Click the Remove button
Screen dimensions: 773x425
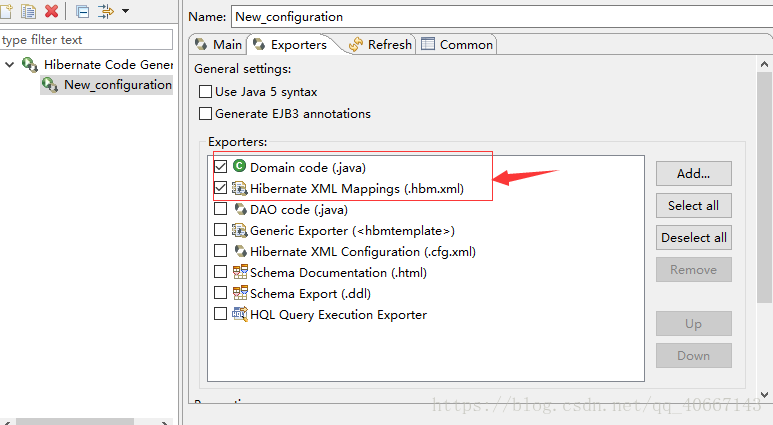[693, 270]
